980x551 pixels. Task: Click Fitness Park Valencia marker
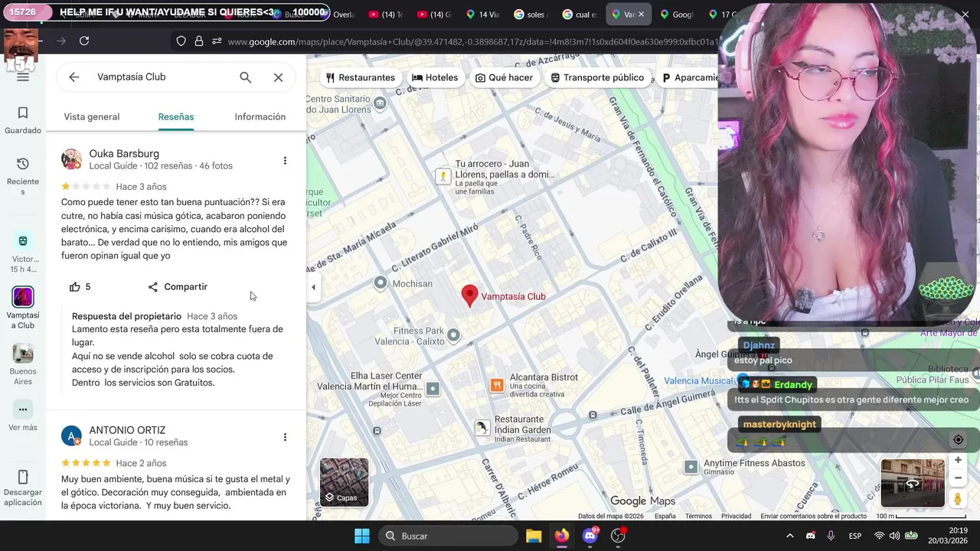point(453,335)
